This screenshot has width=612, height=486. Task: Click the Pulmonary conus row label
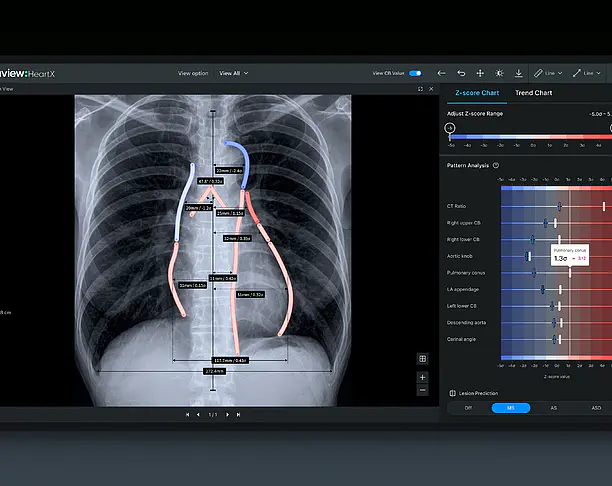point(466,273)
